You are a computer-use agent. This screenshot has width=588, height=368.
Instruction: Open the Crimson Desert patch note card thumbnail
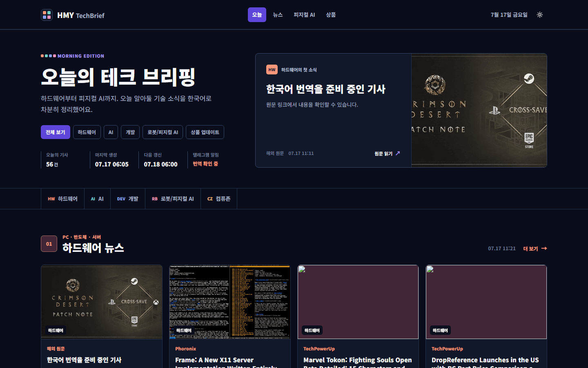click(102, 302)
